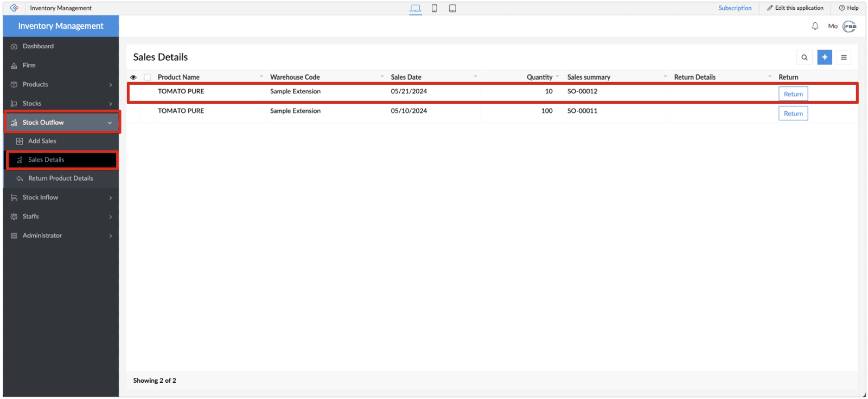Click quantity value 10
This screenshot has width=868, height=399.
tap(549, 91)
